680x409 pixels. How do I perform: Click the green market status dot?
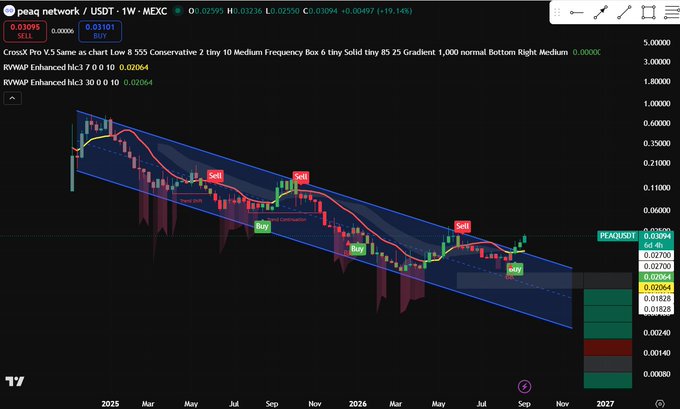(x=177, y=11)
